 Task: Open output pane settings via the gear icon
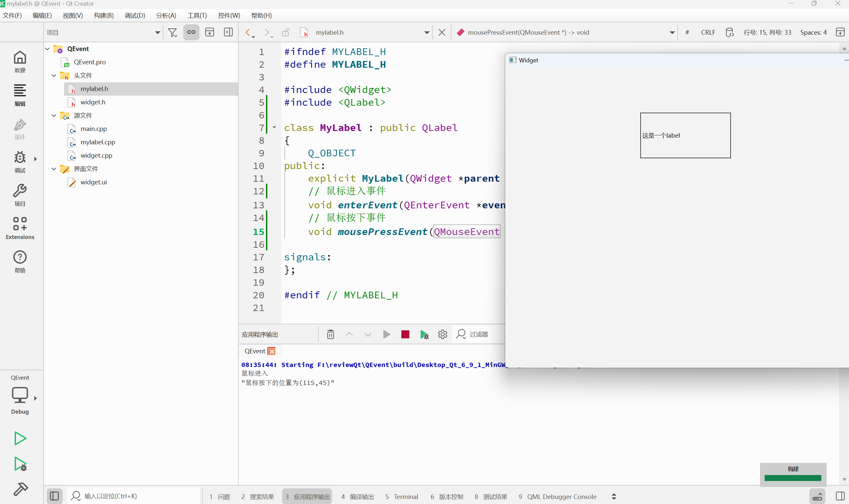coord(442,335)
